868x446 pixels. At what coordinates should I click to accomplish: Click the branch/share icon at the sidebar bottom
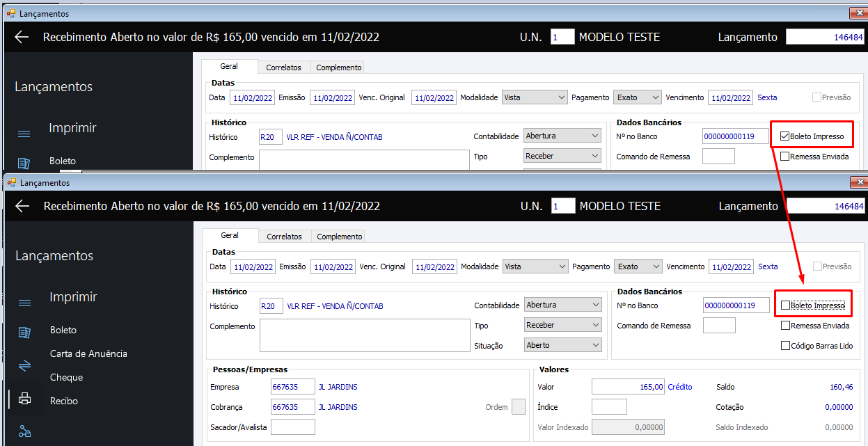24,431
